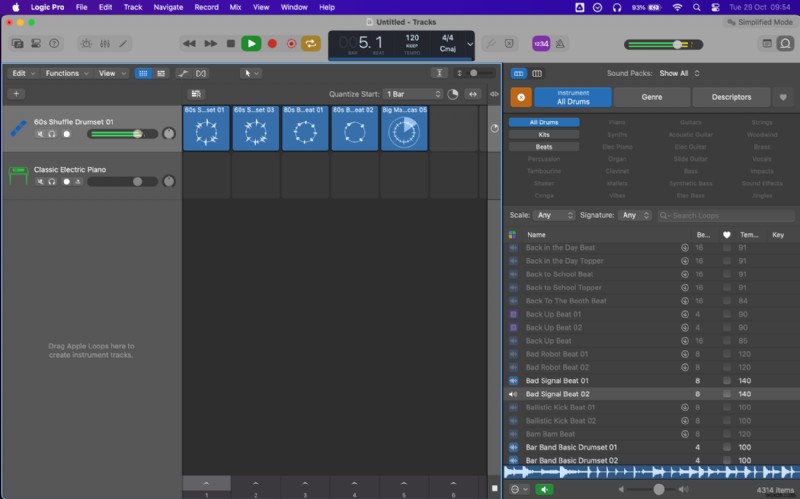800x499 pixels.
Task: Mute the 60s Shuffle Drumset 01 track
Action: pyautogui.click(x=40, y=134)
